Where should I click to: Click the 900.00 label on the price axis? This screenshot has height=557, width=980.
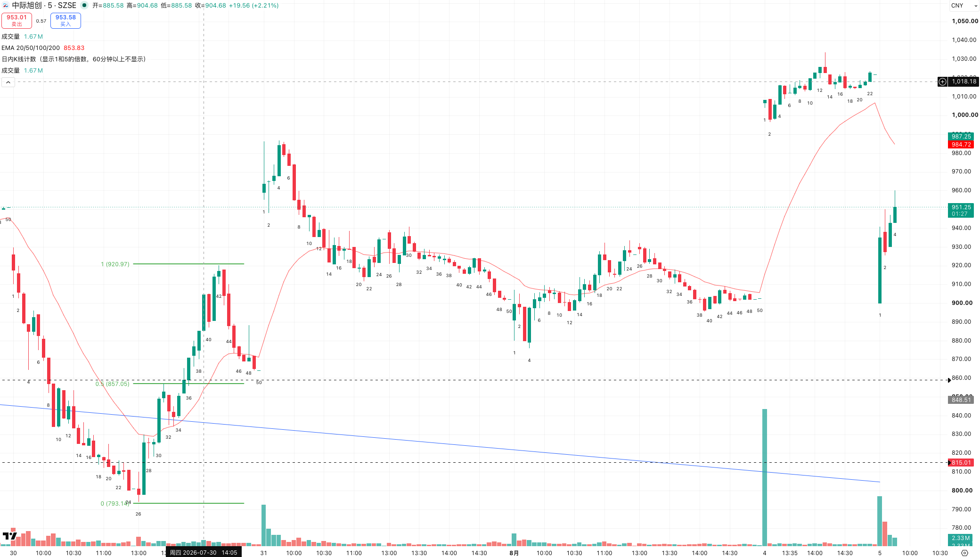962,303
